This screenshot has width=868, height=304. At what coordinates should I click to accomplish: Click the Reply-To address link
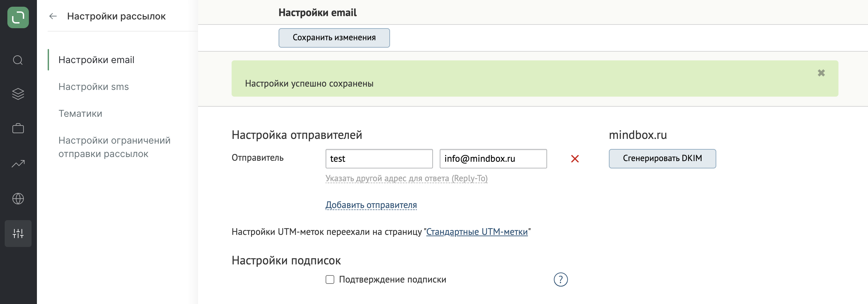406,178
